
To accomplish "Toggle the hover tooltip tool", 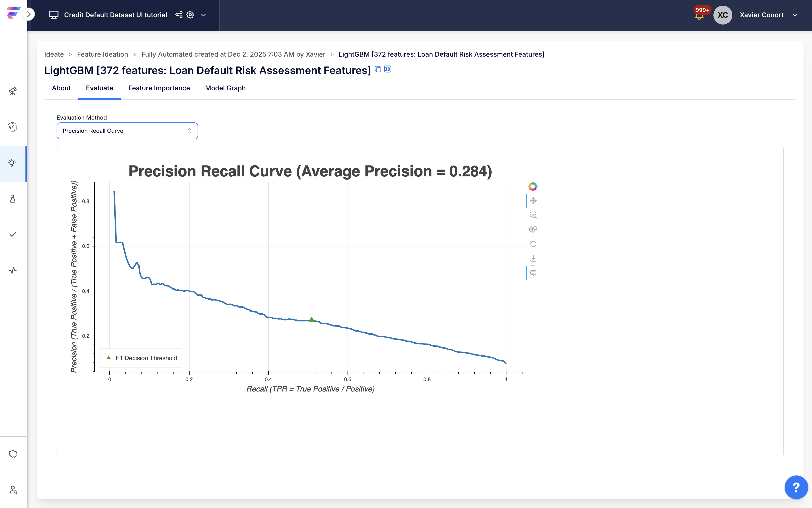I will 533,273.
